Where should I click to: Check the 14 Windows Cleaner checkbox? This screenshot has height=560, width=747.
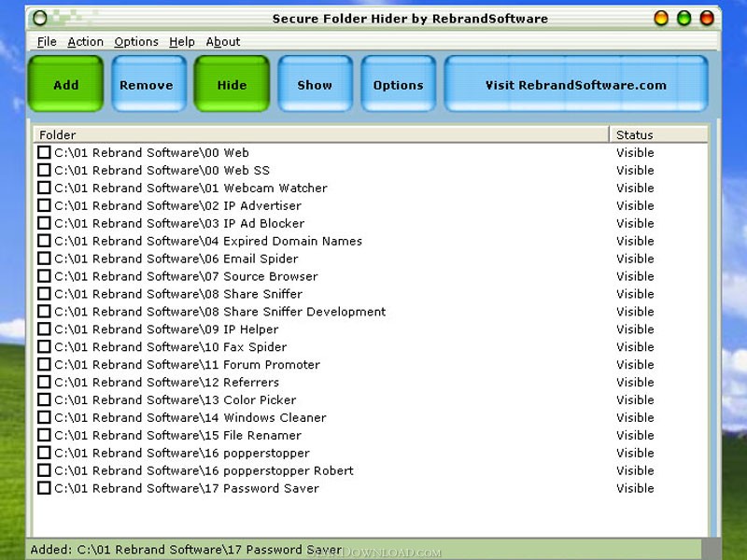(44, 417)
